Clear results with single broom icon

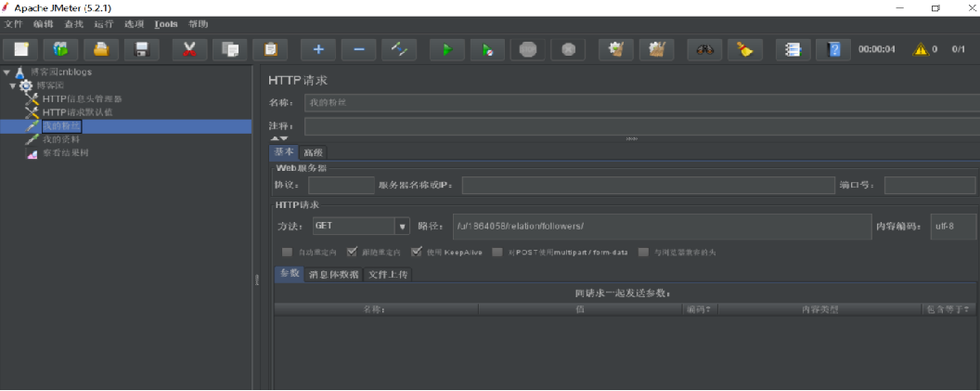pos(616,49)
